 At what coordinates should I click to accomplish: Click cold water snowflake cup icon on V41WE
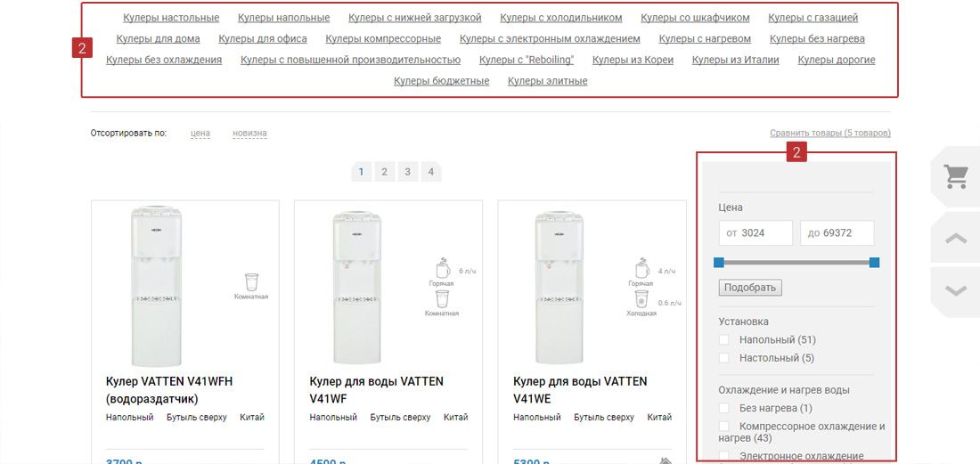click(x=641, y=298)
